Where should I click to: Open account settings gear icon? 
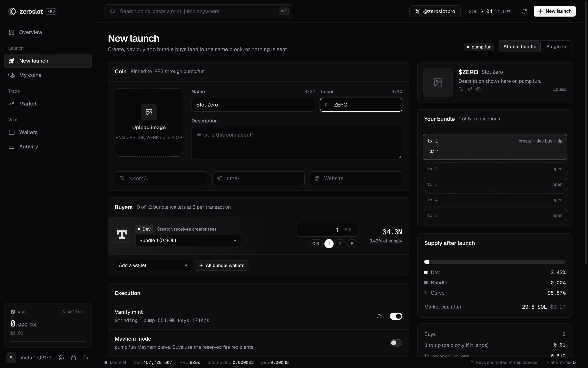[x=61, y=358]
